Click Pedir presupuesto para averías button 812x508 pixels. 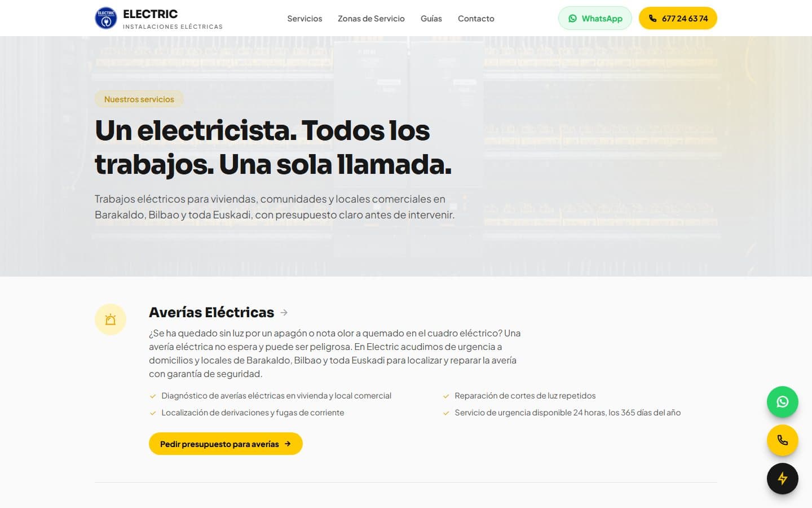226,444
